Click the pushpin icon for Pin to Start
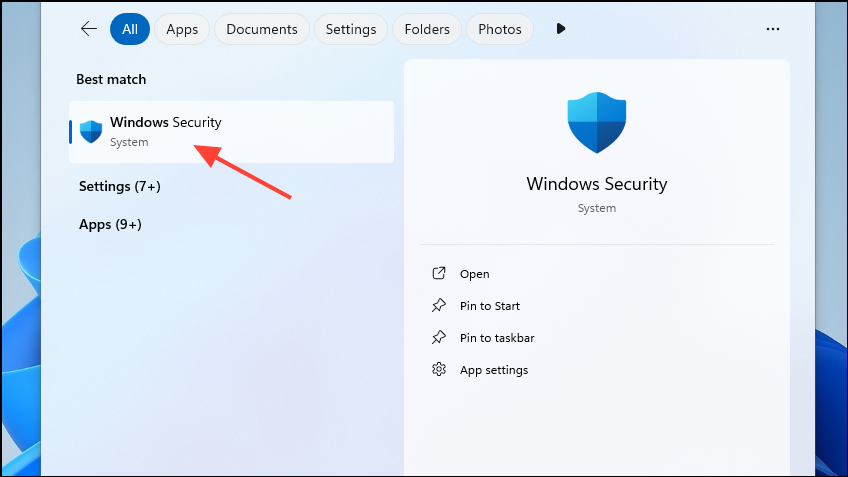 click(438, 306)
